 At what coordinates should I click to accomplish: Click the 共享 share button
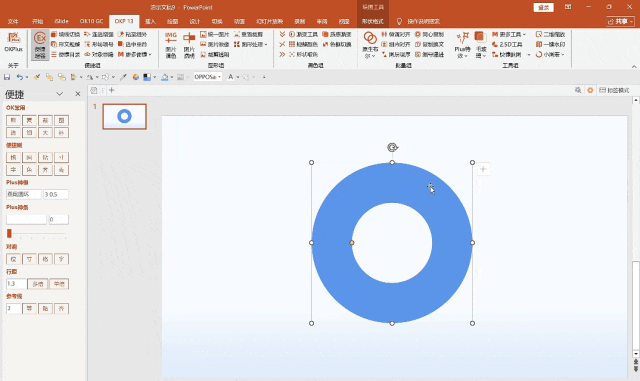pyautogui.click(x=620, y=21)
